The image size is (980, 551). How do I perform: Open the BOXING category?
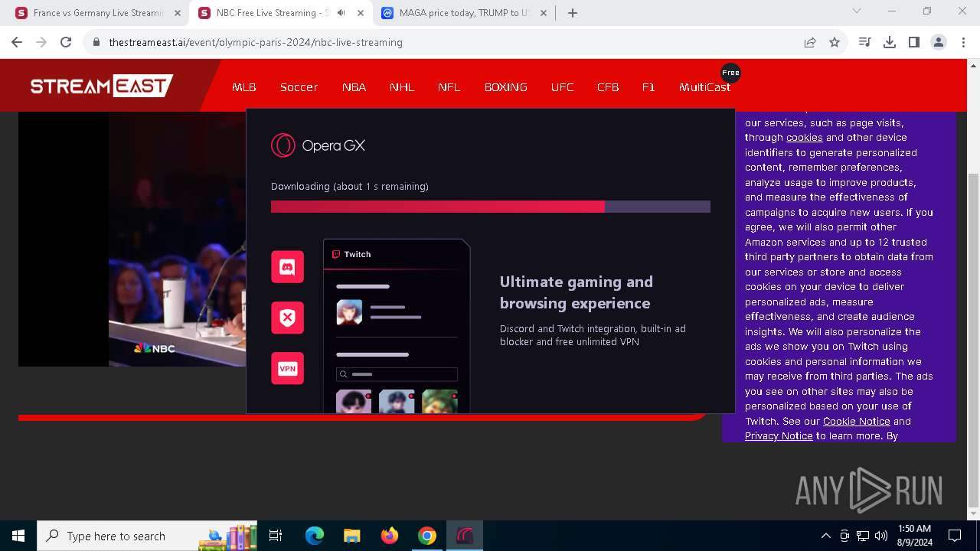pos(506,87)
